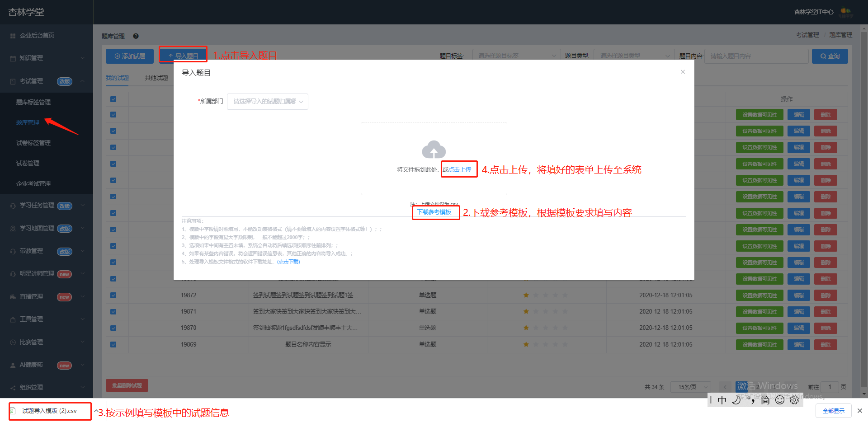Expand the 知识管理 sidebar menu
The width and height of the screenshot is (868, 422).
(x=47, y=58)
